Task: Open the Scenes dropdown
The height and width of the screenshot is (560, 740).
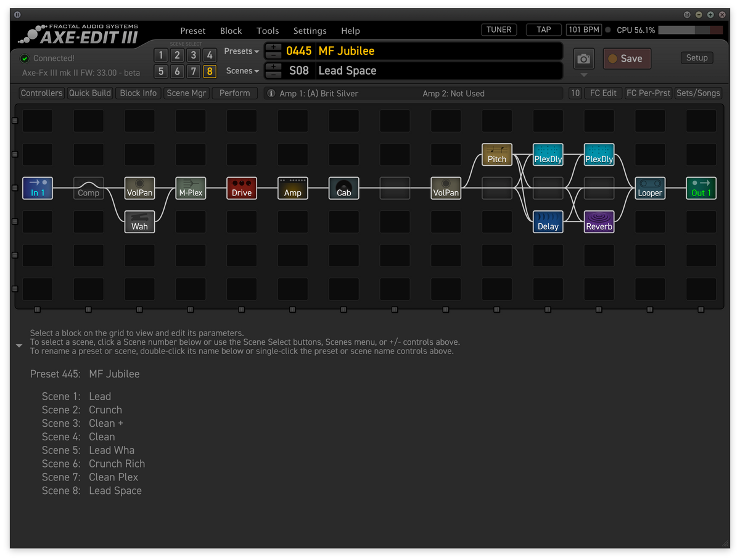Action: [243, 71]
